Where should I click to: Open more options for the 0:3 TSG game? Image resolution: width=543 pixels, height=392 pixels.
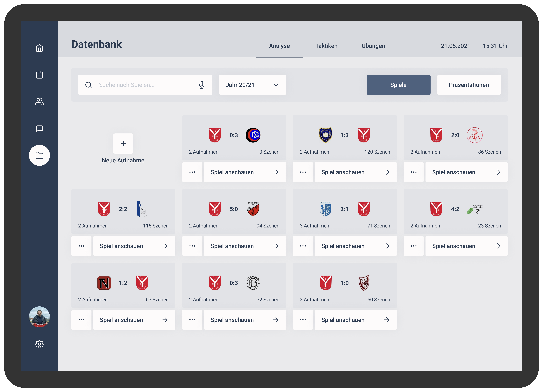click(192, 172)
